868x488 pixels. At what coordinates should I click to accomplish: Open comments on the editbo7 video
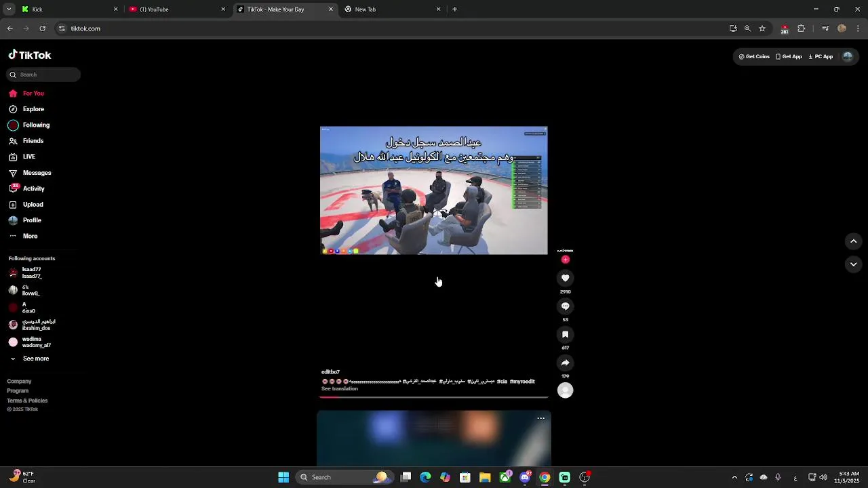[x=565, y=306]
